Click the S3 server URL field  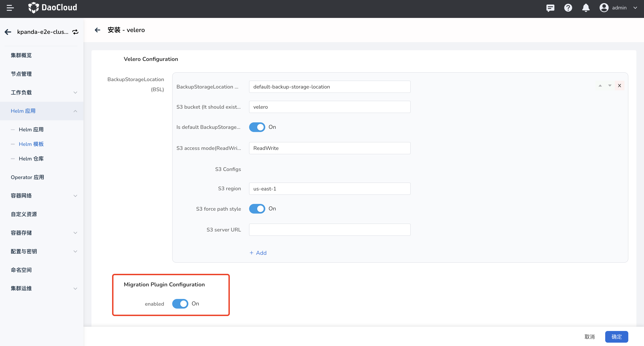(329, 230)
